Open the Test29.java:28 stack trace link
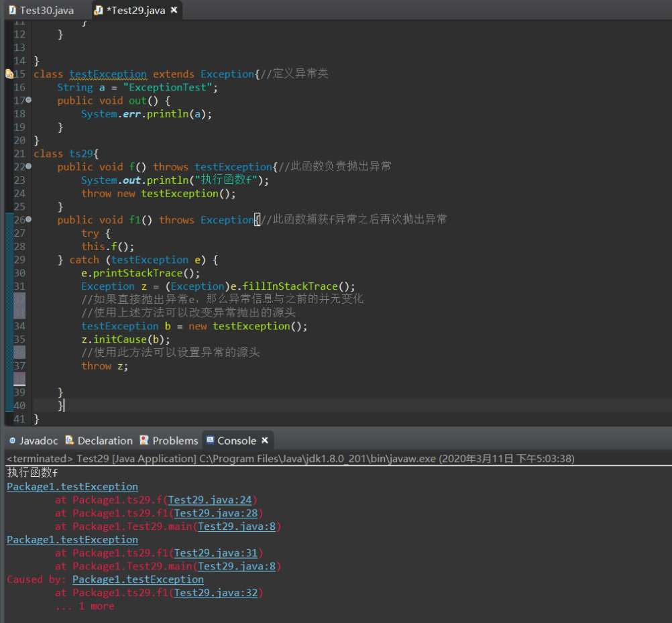The height and width of the screenshot is (623, 672). click(216, 513)
